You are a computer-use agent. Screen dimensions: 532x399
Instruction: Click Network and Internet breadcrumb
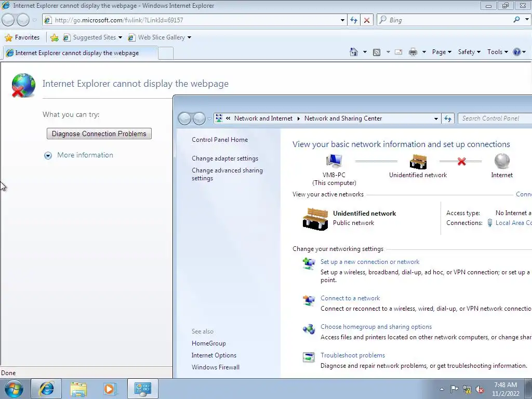pyautogui.click(x=263, y=118)
